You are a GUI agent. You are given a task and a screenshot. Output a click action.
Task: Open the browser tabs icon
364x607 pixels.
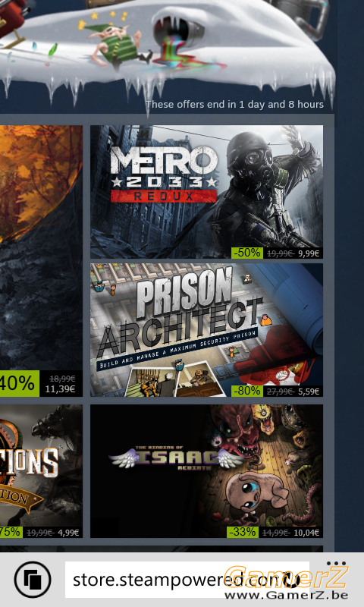[33, 580]
